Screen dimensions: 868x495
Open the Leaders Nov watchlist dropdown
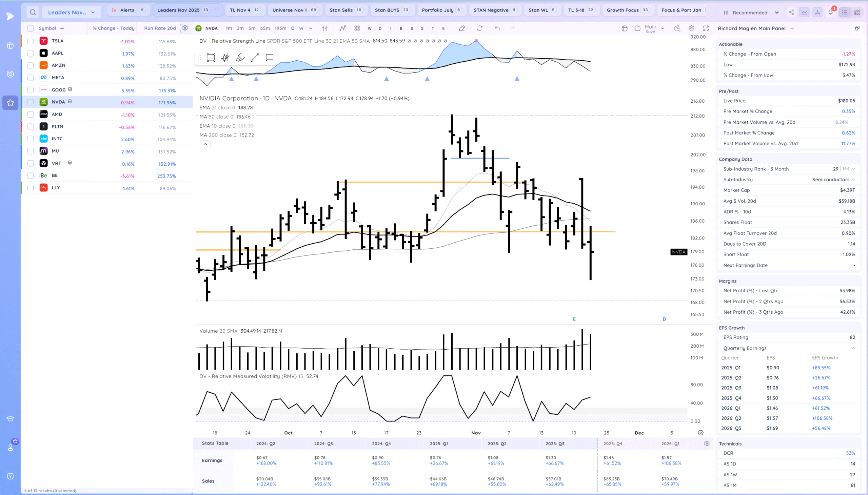click(x=72, y=12)
